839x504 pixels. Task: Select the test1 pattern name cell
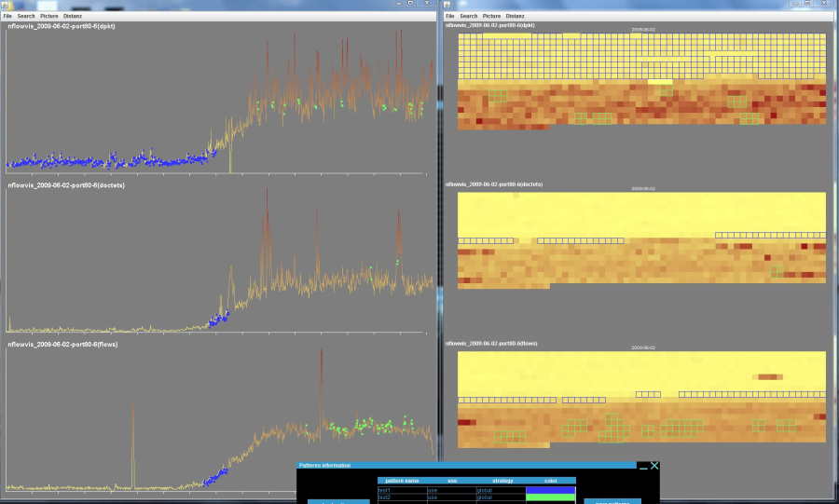(x=402, y=489)
